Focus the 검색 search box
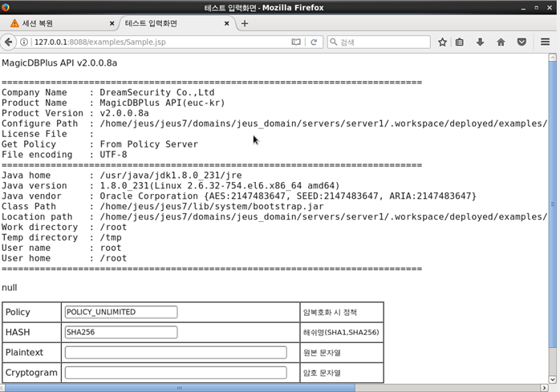 tap(379, 42)
